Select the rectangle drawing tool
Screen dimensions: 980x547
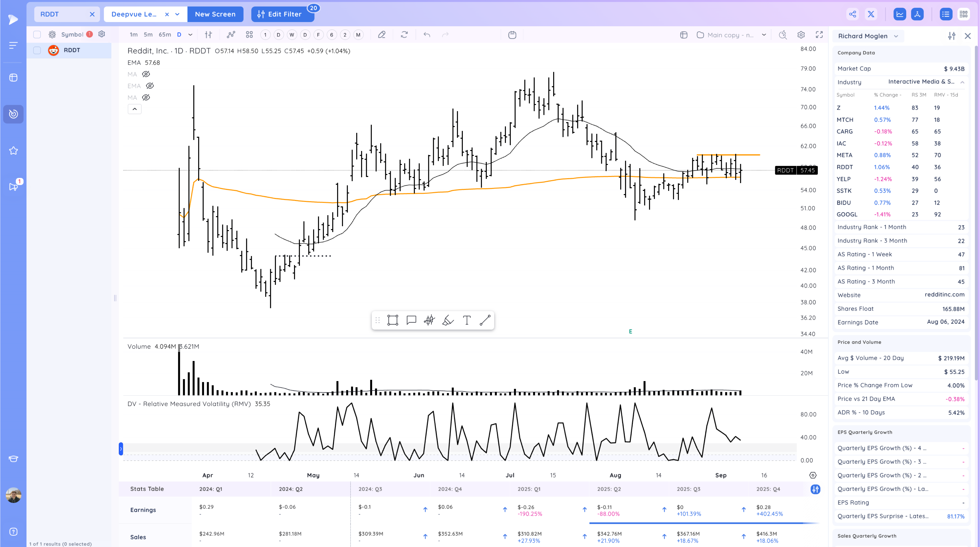coord(392,320)
